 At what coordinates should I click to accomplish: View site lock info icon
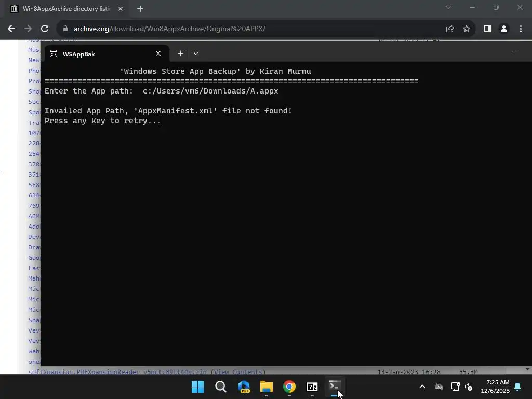[x=65, y=29]
